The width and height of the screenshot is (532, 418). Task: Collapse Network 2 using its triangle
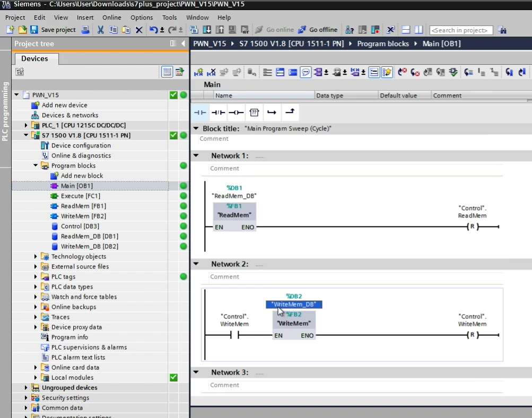click(196, 264)
